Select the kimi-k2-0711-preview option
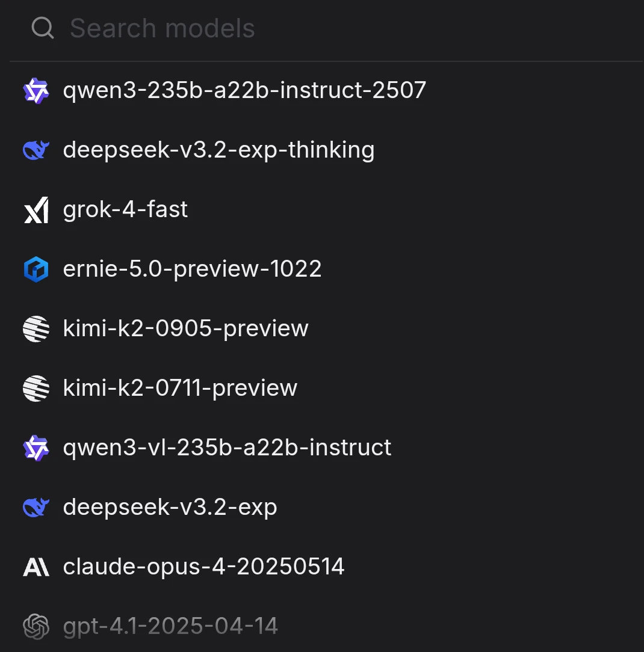This screenshot has width=644, height=652. pos(180,389)
